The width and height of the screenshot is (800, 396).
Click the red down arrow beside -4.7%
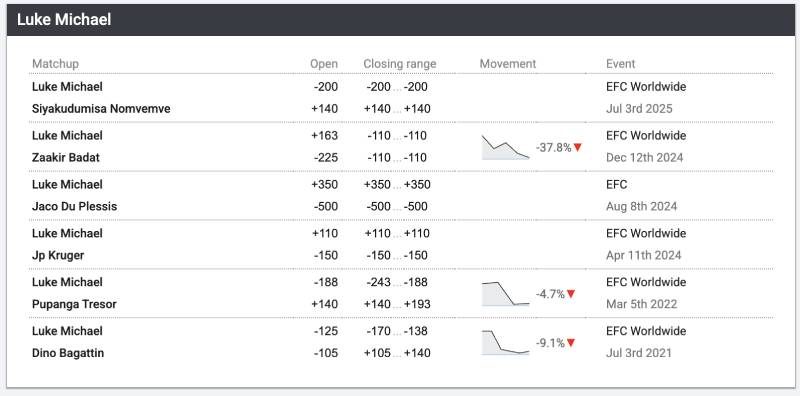pyautogui.click(x=571, y=294)
